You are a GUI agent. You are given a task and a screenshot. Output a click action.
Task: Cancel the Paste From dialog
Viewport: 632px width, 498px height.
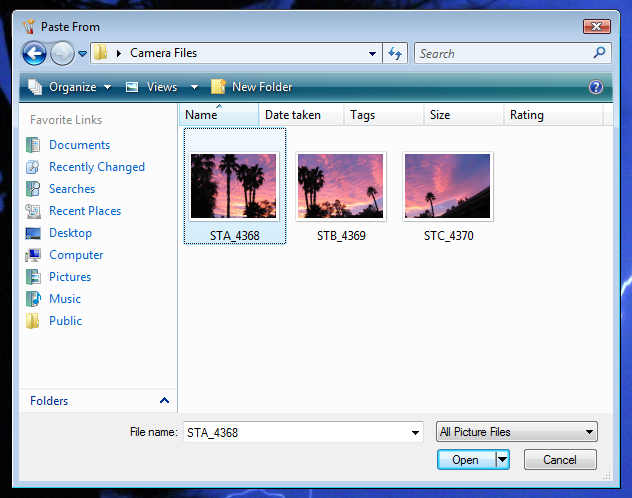click(560, 460)
